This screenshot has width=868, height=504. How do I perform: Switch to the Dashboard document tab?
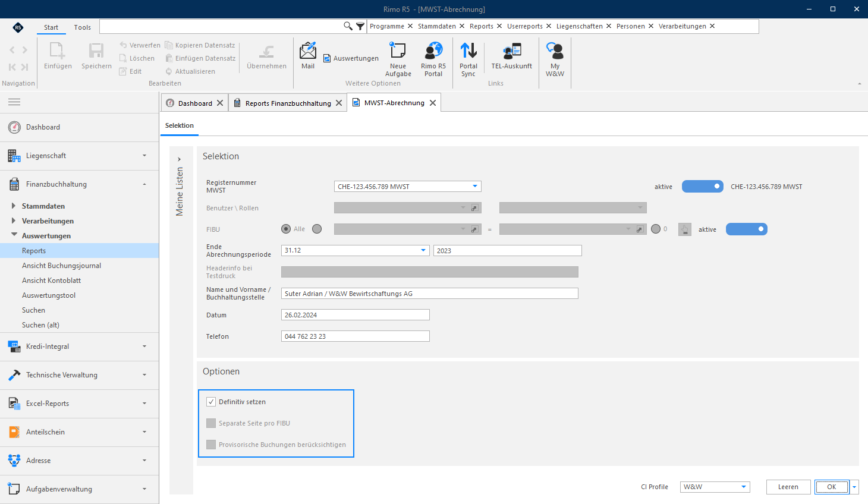(x=195, y=103)
